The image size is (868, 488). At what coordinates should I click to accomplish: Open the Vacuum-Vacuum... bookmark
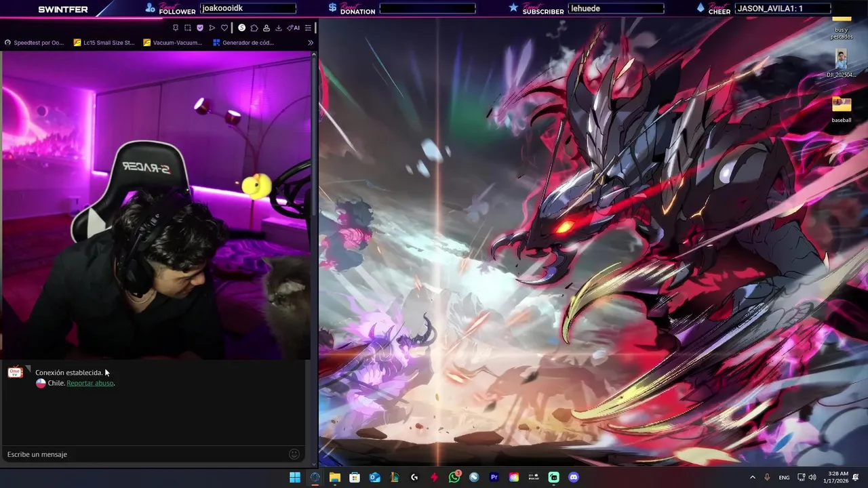[x=173, y=43]
